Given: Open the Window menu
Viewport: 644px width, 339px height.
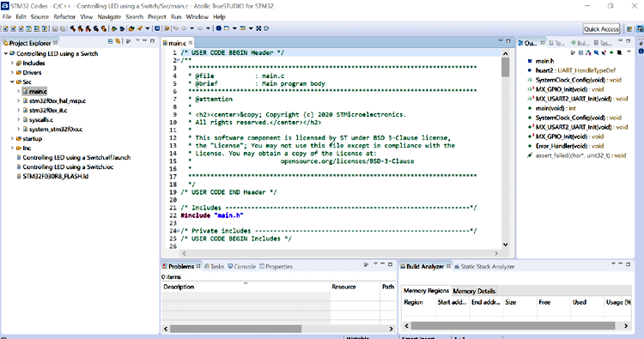Looking at the screenshot, I should tap(197, 17).
